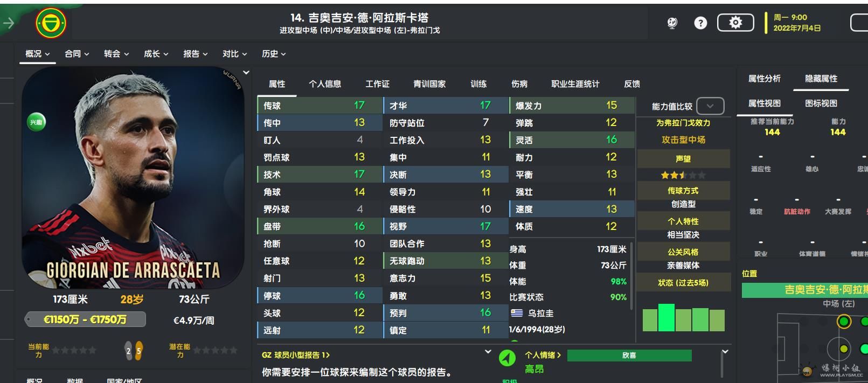Open the settings gear button
Image resolution: width=868 pixels, height=383 pixels.
[x=735, y=23]
